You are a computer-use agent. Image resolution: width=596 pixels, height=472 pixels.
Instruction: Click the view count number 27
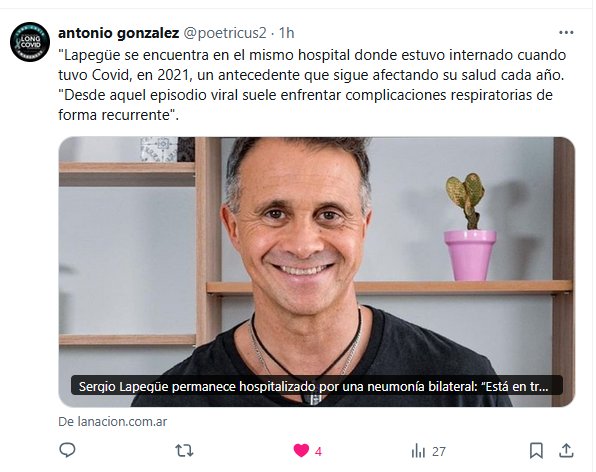click(439, 451)
